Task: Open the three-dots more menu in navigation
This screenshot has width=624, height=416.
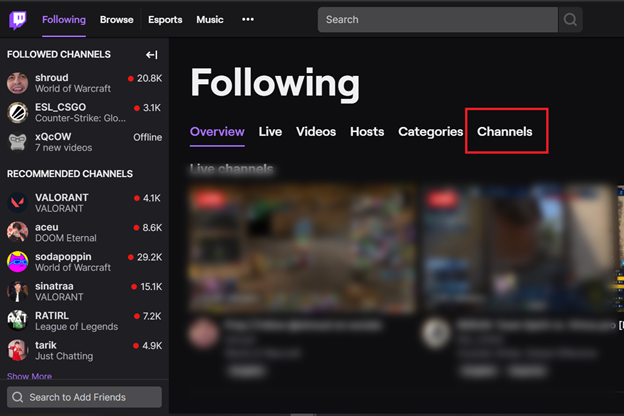Action: click(248, 19)
